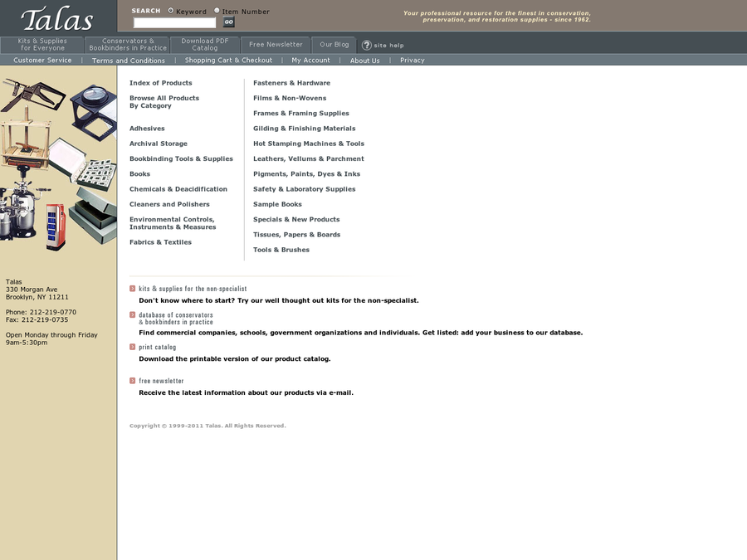
Task: Open Kits & Supplies for Everyone tab
Action: tap(42, 45)
